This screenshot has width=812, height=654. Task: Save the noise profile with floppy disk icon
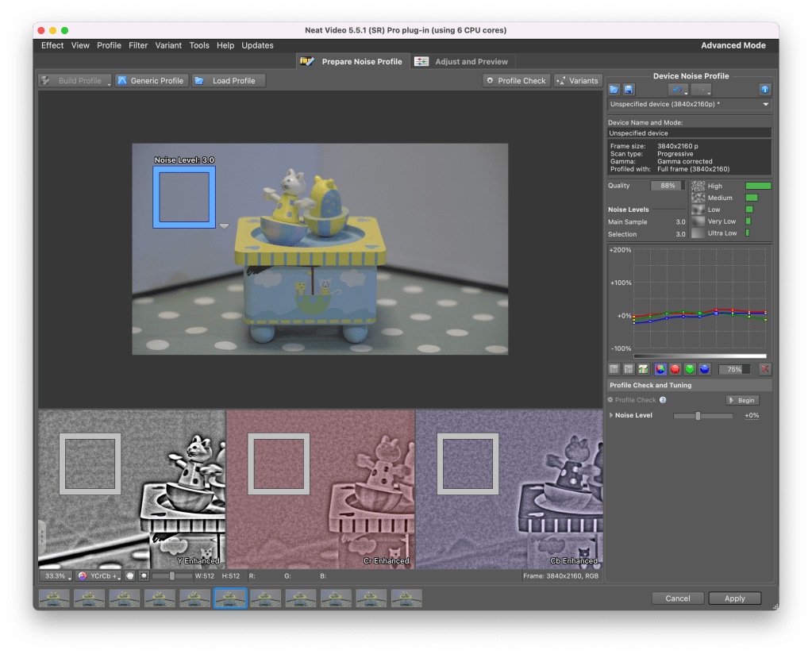pos(629,90)
